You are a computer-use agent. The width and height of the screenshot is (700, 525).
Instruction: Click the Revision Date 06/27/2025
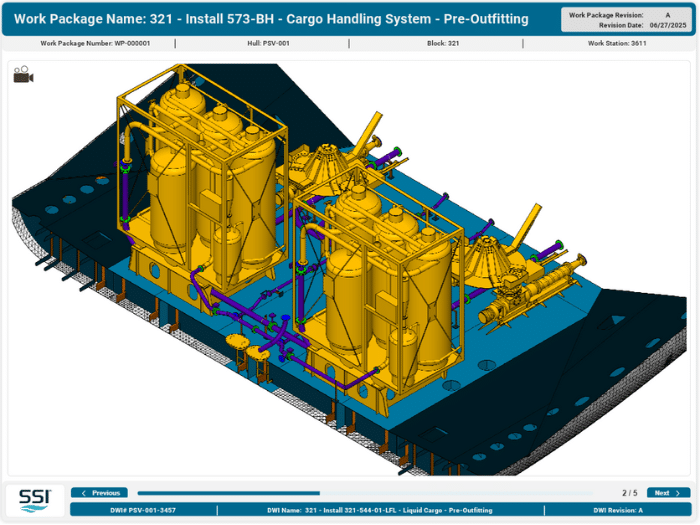point(642,25)
